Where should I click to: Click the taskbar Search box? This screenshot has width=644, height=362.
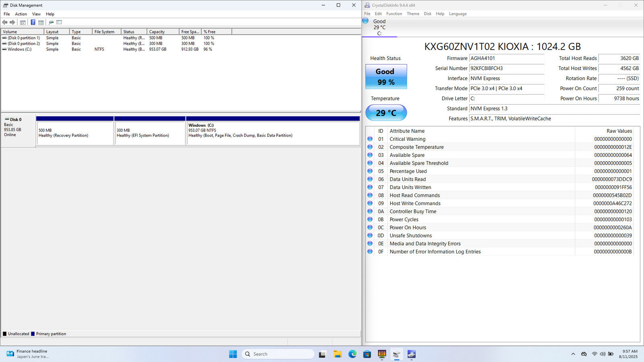point(278,354)
